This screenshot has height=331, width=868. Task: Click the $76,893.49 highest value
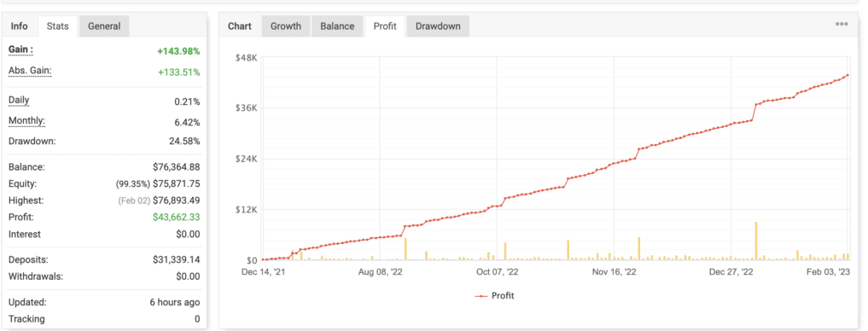point(176,200)
